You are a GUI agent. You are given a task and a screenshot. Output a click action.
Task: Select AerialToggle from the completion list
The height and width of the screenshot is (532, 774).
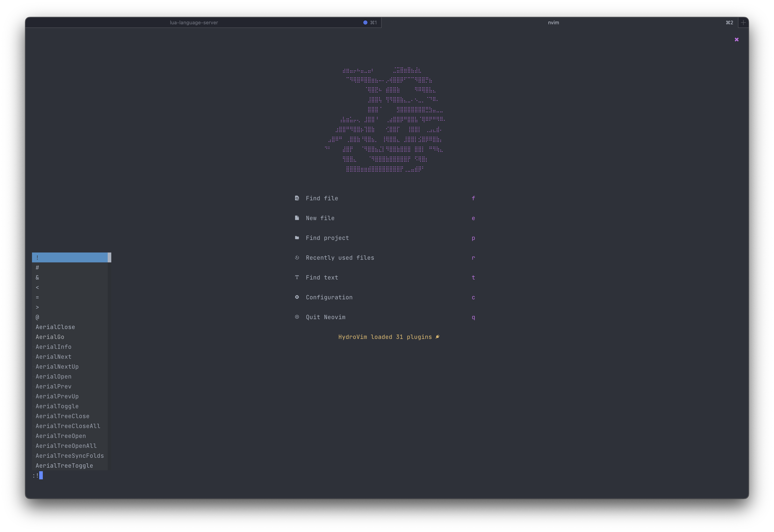click(x=57, y=406)
